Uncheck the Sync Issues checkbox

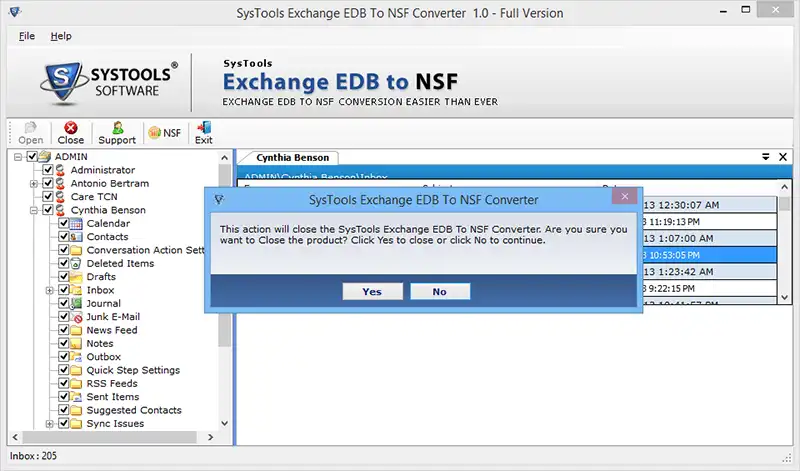(x=63, y=423)
